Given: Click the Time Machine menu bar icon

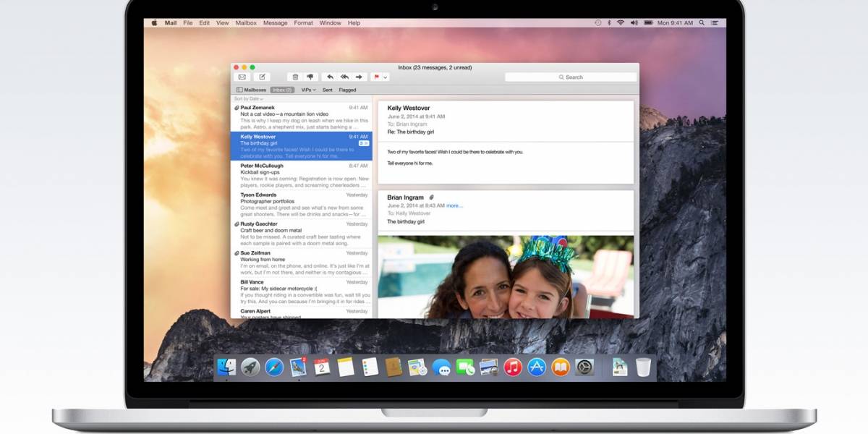Looking at the screenshot, I should 597,22.
